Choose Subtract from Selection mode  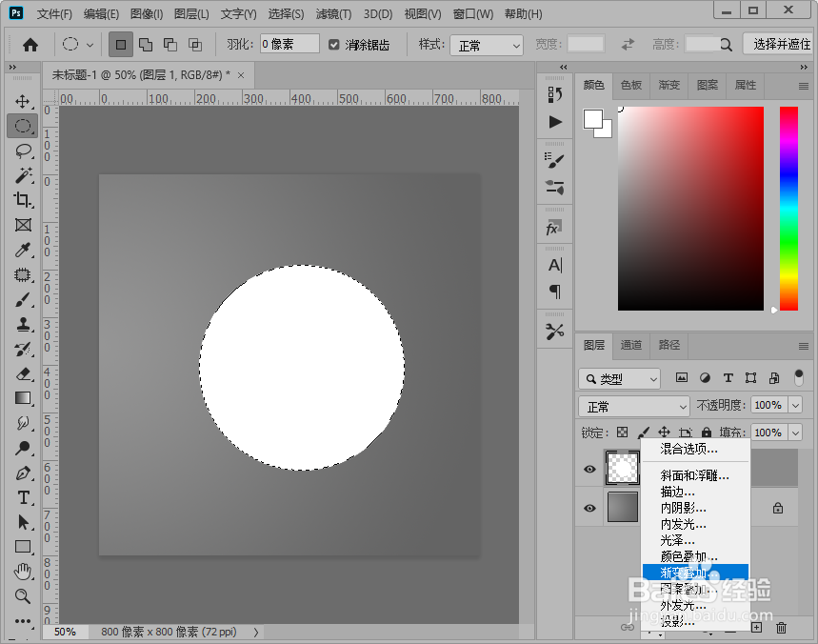coord(170,45)
